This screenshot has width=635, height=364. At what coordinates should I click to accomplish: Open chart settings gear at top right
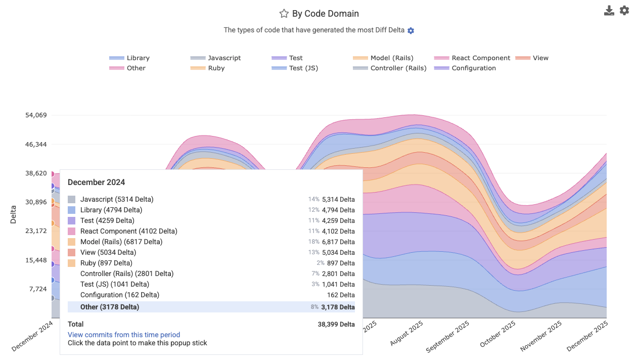click(x=624, y=11)
